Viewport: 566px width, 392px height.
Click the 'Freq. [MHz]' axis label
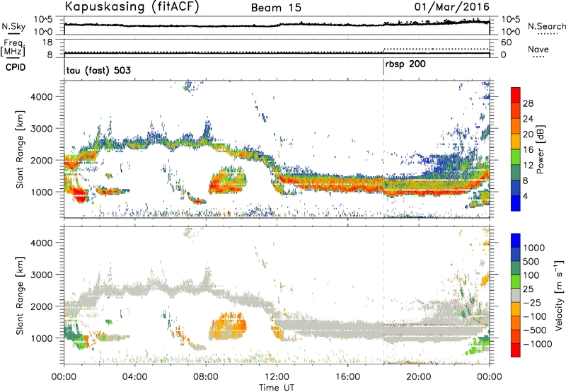pos(13,47)
